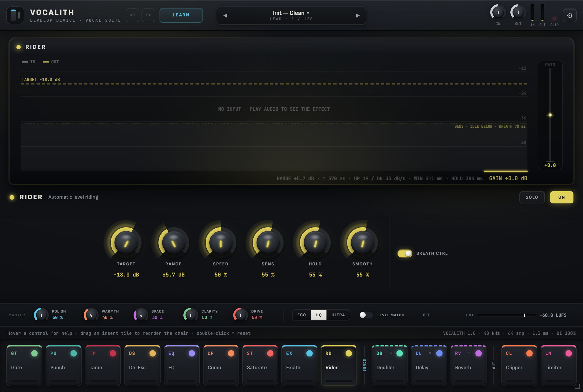
Task: Click the RANGE knob
Action: pyautogui.click(x=174, y=243)
